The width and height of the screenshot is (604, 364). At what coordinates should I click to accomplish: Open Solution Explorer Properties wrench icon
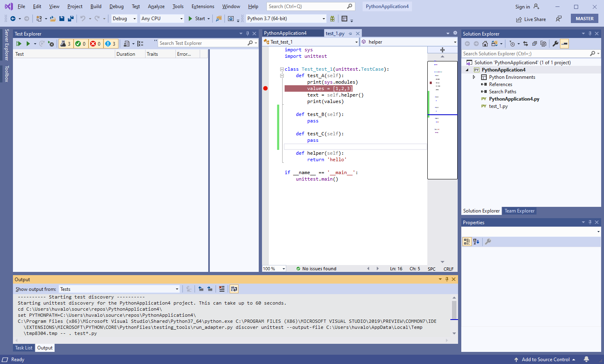(555, 44)
